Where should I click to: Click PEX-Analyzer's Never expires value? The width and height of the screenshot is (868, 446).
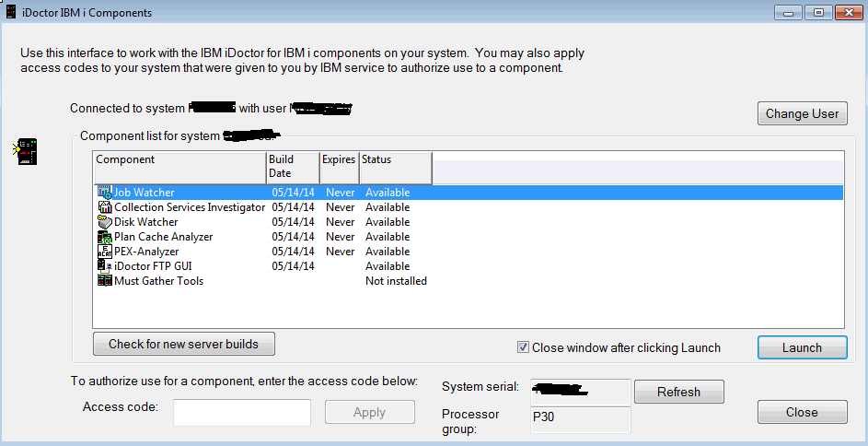(x=341, y=252)
